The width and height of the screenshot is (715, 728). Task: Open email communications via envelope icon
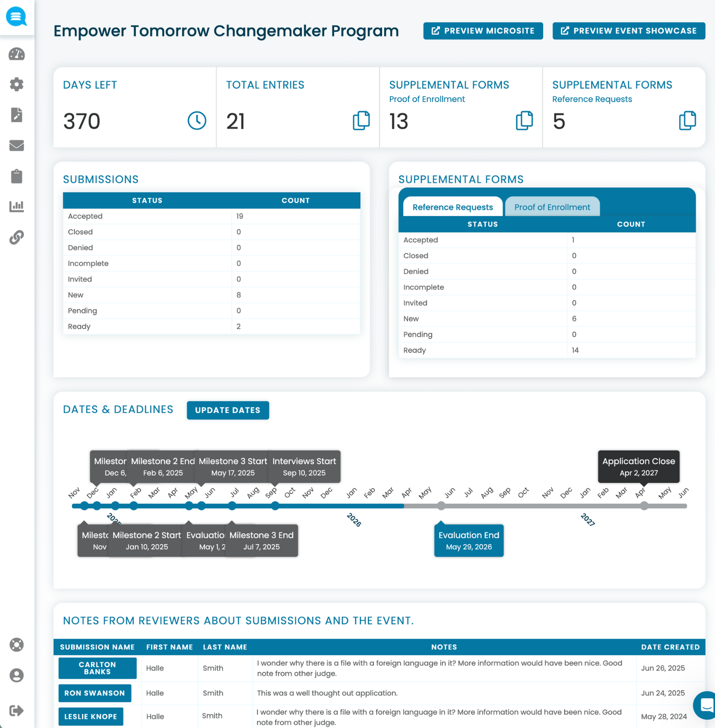click(16, 146)
